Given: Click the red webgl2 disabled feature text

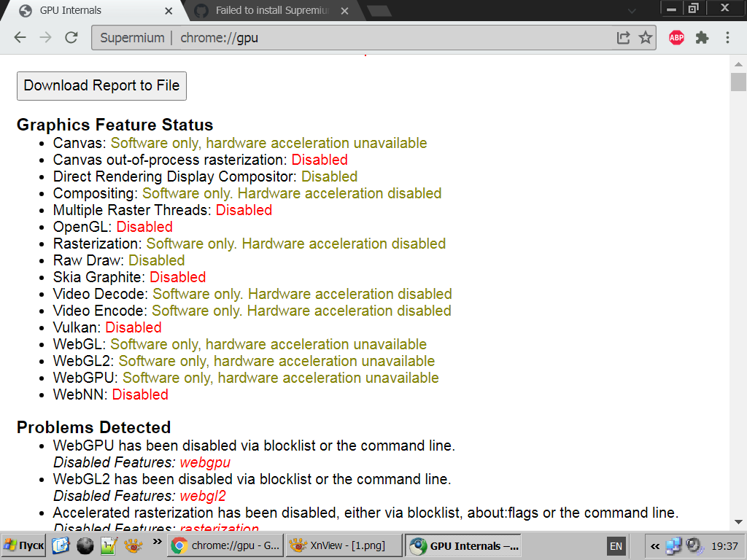Looking at the screenshot, I should coord(203,496).
